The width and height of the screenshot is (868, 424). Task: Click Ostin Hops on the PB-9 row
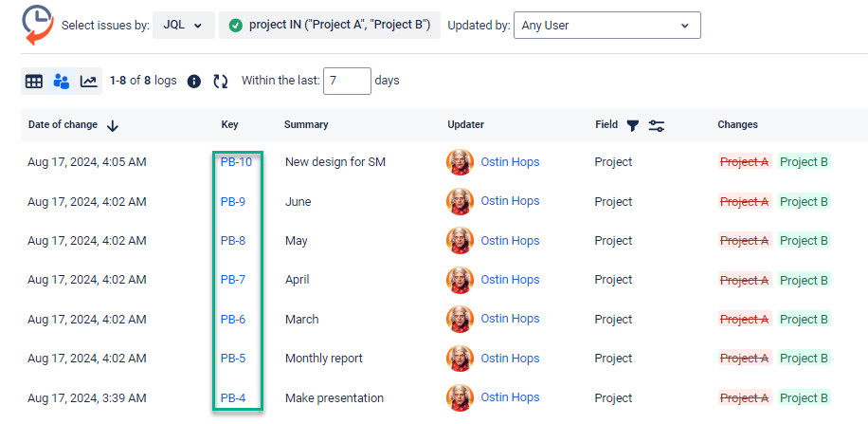coord(510,201)
